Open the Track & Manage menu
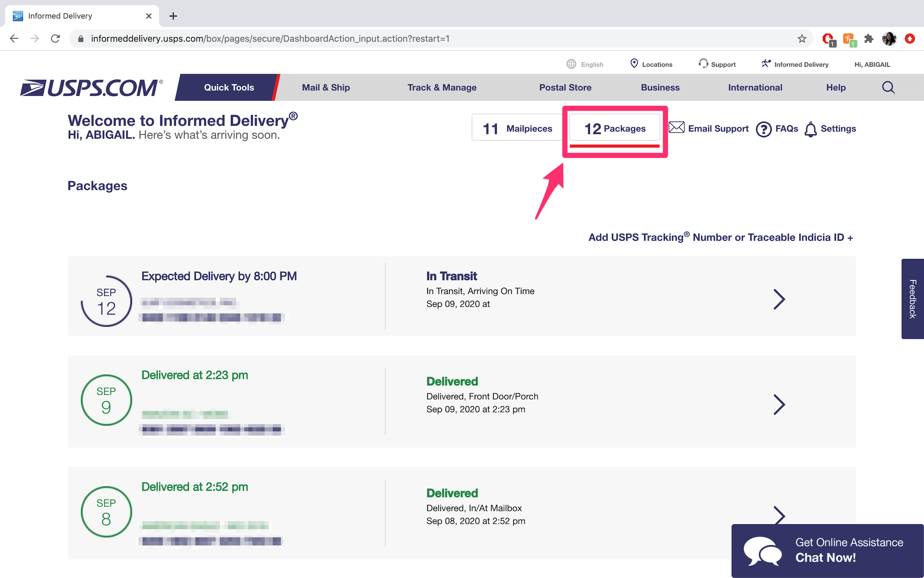This screenshot has width=924, height=578. [442, 88]
